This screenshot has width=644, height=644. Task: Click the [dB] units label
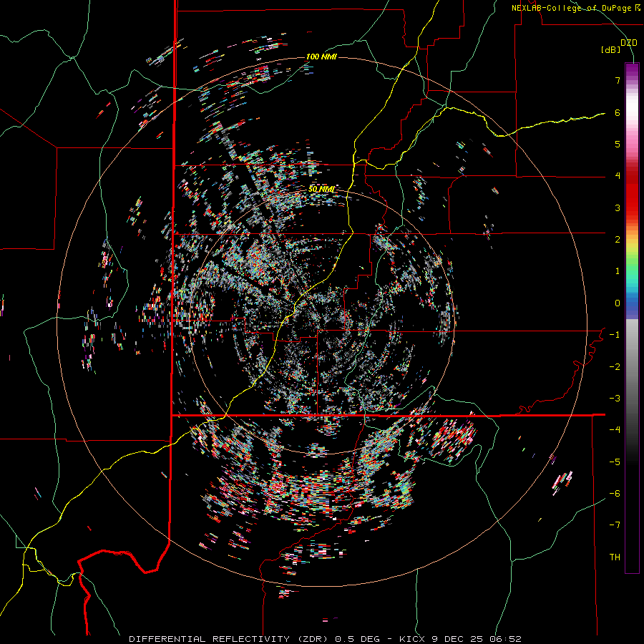point(611,49)
